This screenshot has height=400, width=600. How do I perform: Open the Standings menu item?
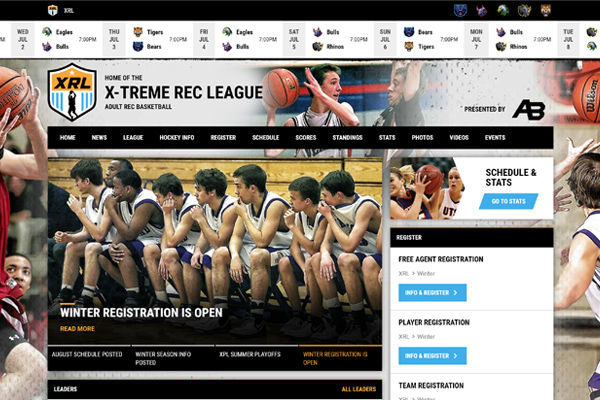click(x=347, y=137)
